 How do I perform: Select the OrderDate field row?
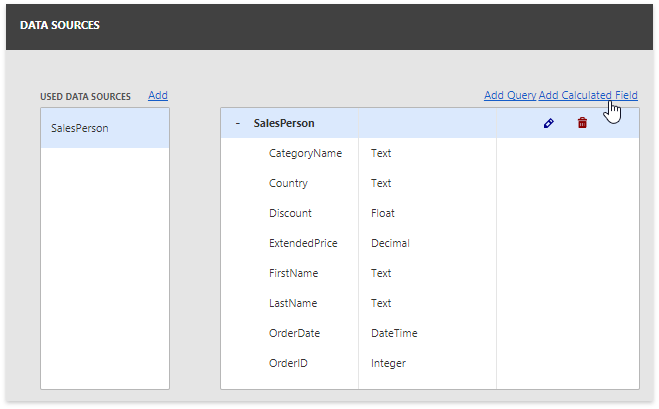click(294, 333)
